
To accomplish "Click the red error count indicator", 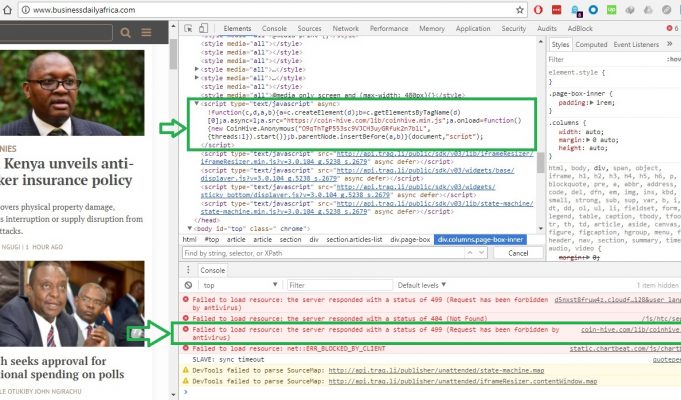I will pos(672,28).
